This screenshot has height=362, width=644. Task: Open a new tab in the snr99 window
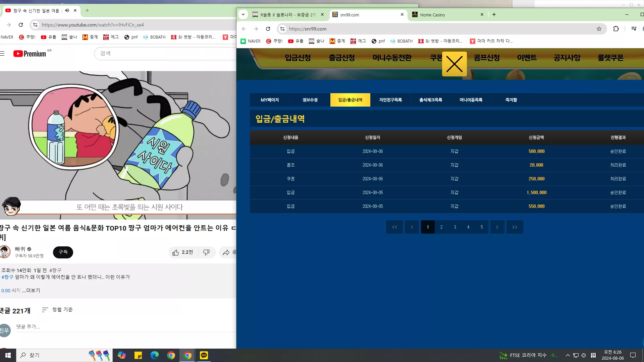pyautogui.click(x=494, y=14)
